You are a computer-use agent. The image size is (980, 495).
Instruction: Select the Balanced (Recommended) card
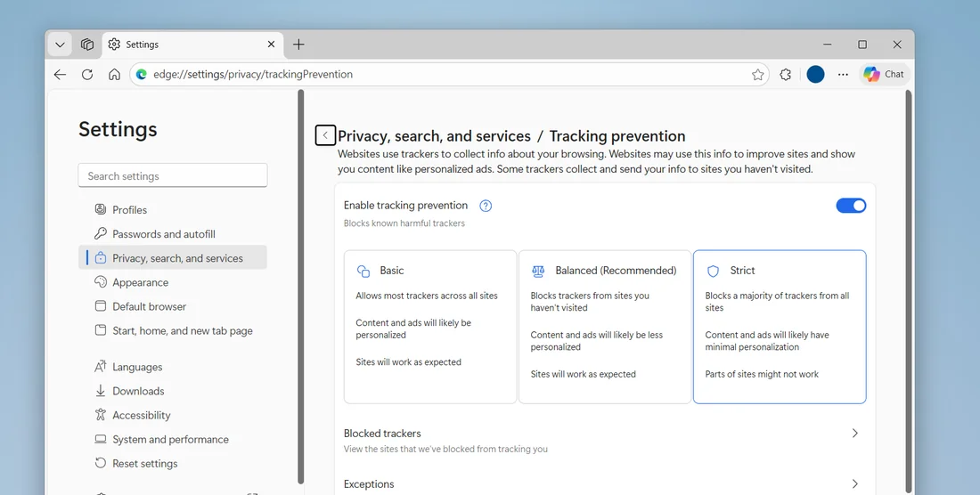(605, 327)
